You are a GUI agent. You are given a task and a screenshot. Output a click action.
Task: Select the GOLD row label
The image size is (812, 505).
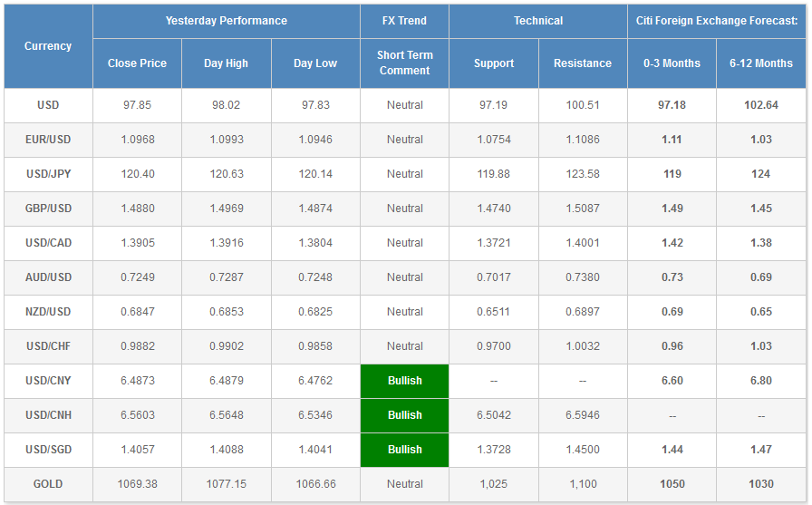(x=48, y=484)
